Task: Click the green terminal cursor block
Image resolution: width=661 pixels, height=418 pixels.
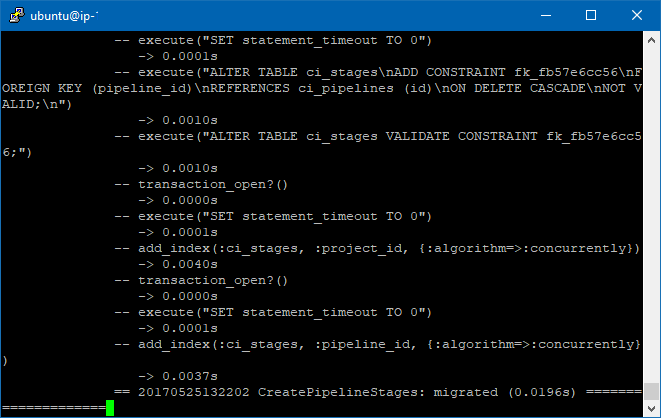Action: point(109,408)
